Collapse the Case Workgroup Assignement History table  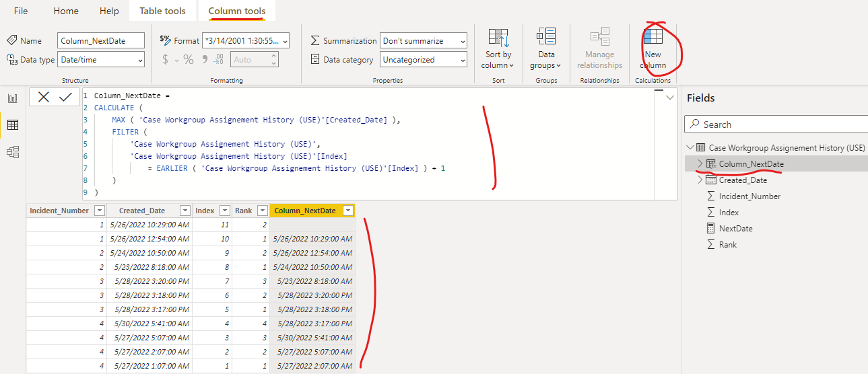690,147
